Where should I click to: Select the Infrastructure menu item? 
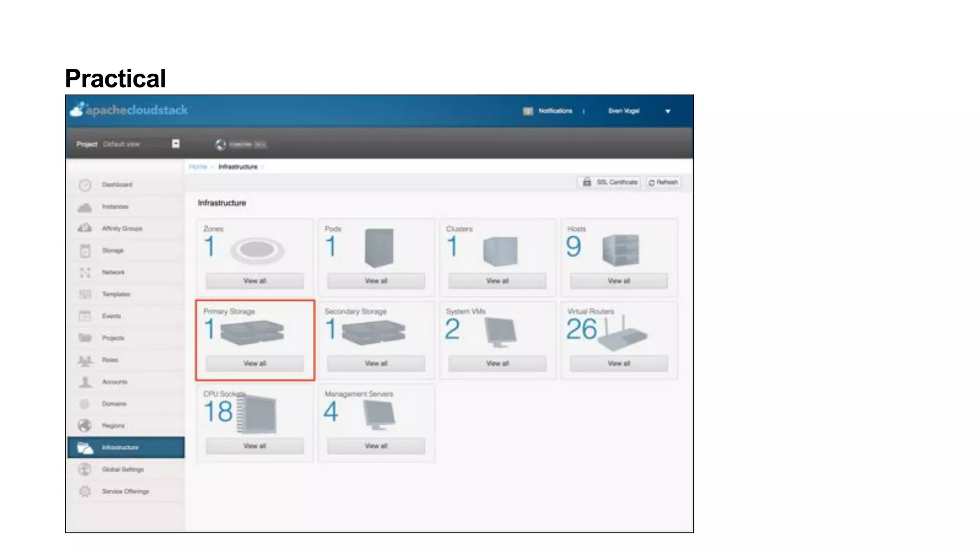click(x=120, y=447)
